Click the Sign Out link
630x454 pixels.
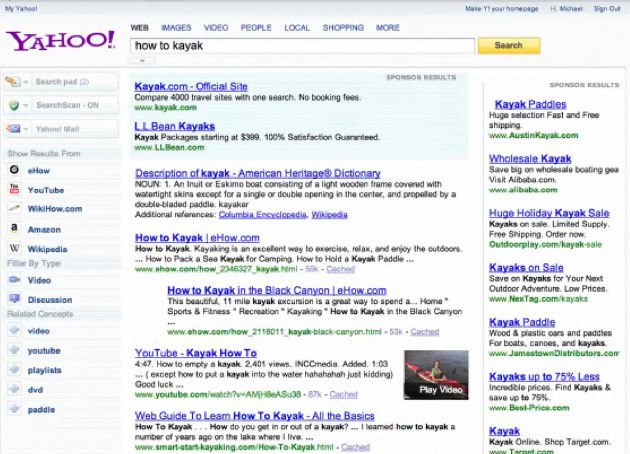607,8
